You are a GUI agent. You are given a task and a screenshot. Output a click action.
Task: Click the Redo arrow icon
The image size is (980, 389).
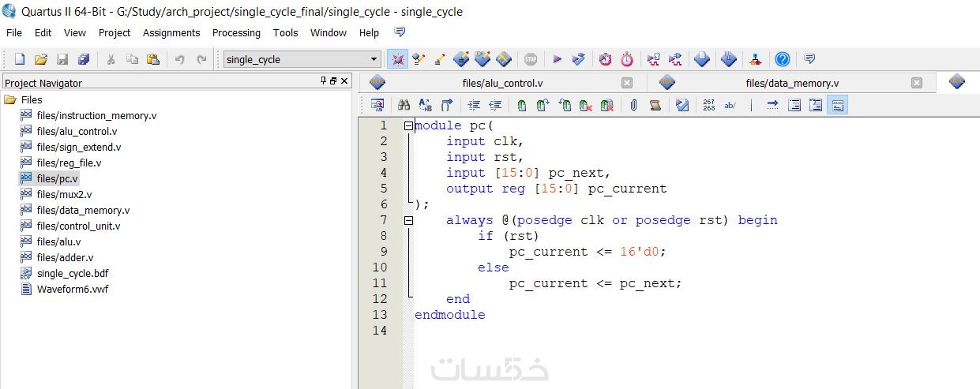point(201,59)
